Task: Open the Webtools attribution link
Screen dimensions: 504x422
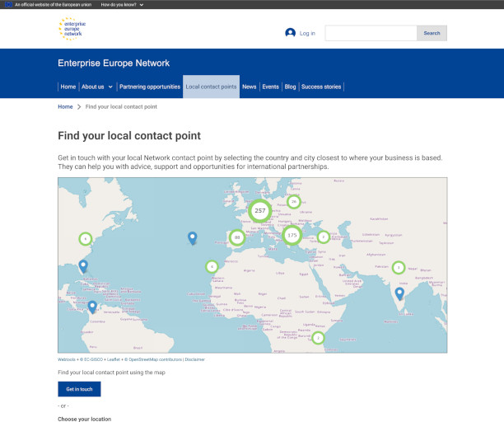Action: click(x=67, y=359)
